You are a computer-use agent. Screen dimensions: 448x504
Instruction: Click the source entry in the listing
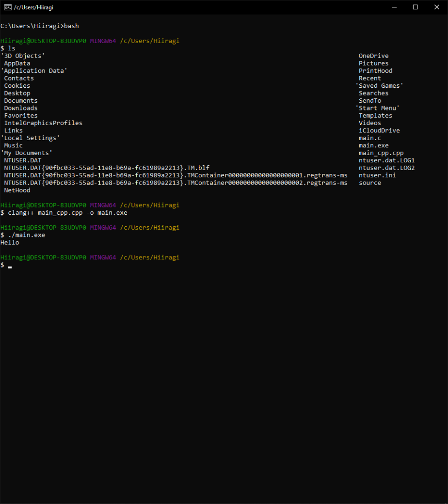370,183
